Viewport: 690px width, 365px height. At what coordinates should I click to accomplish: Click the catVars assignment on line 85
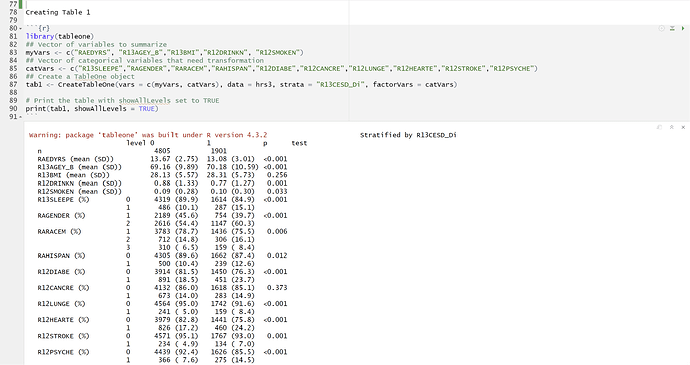(282, 69)
